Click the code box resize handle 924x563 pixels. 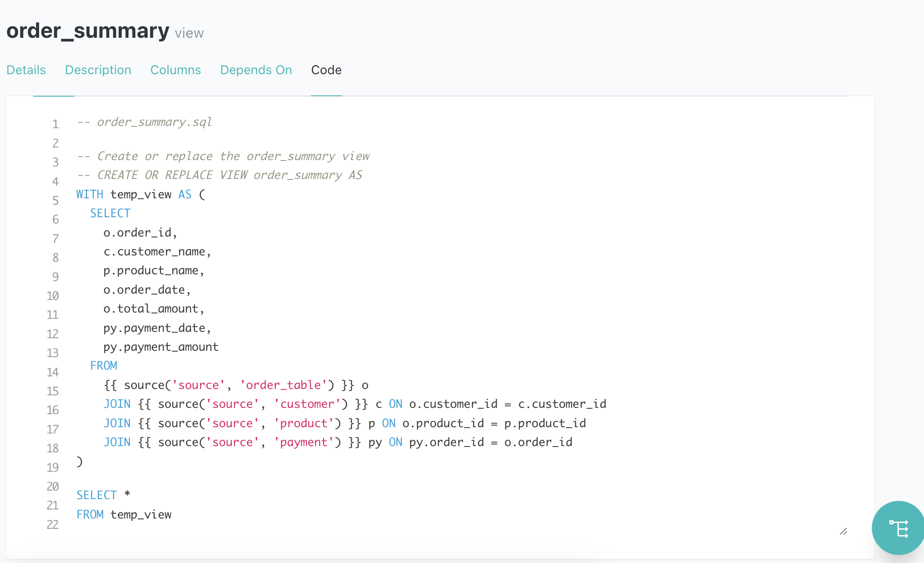point(844,532)
